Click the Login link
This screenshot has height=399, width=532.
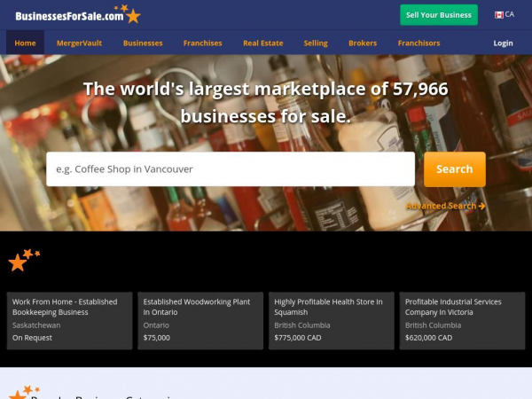click(503, 43)
